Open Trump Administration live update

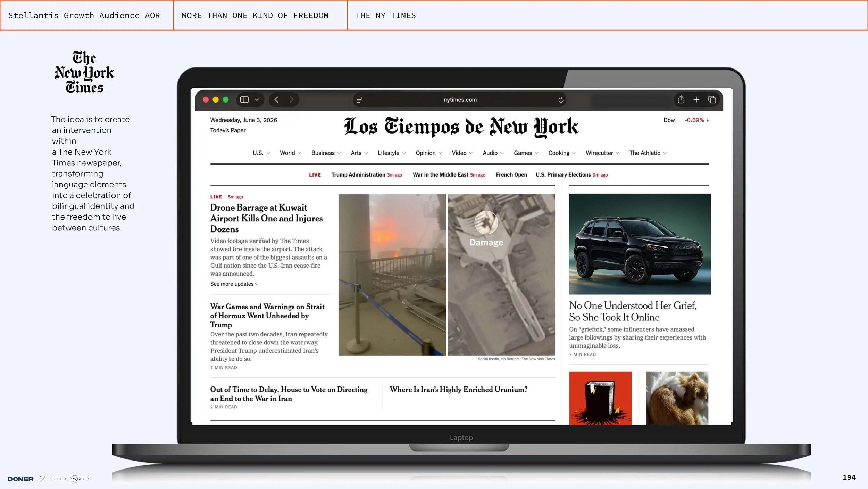[367, 175]
